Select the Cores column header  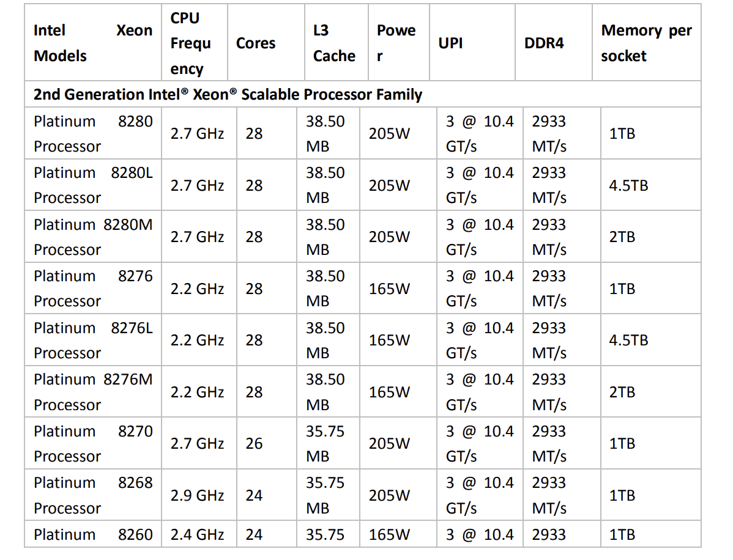[x=255, y=43]
